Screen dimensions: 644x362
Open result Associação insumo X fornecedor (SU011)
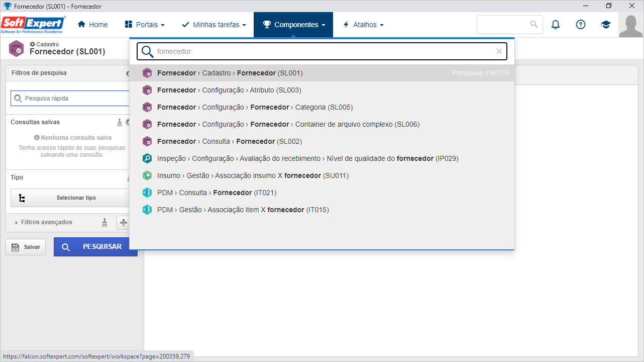coord(322,175)
